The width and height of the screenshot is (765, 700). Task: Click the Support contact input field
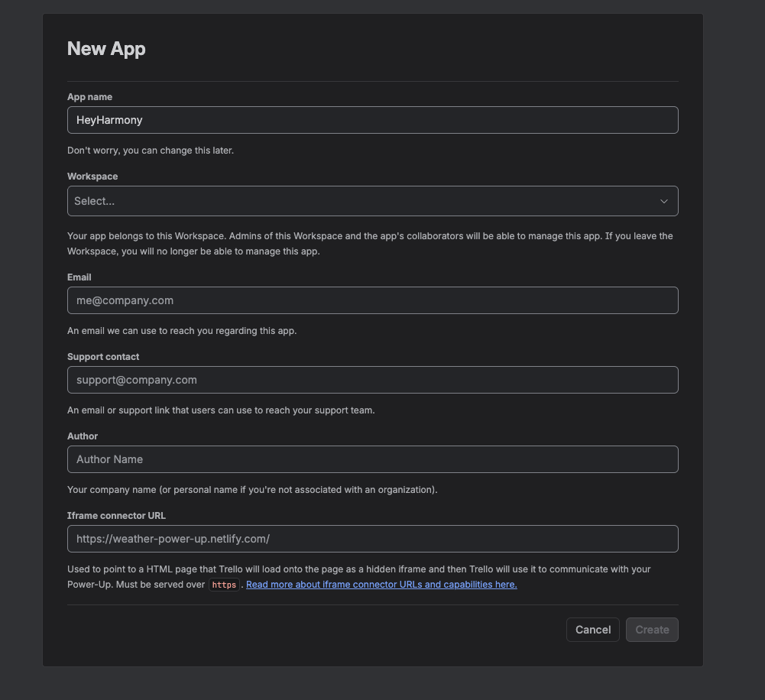(x=372, y=380)
